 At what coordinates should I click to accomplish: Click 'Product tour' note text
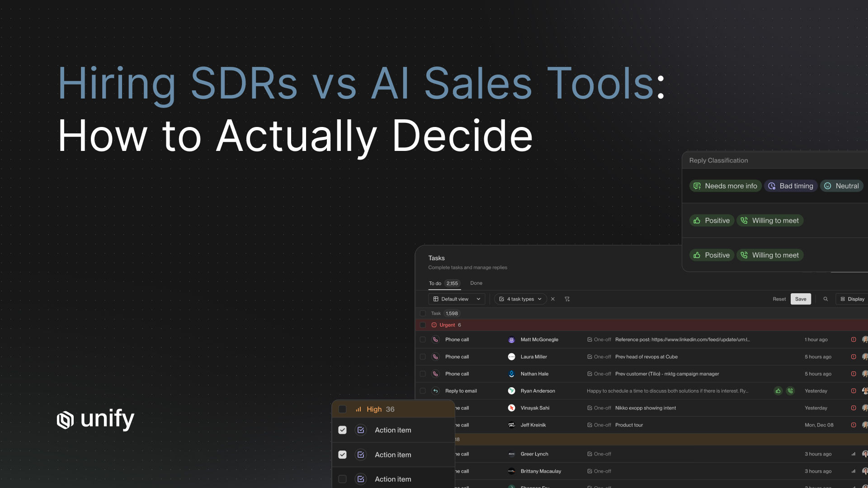pyautogui.click(x=629, y=425)
